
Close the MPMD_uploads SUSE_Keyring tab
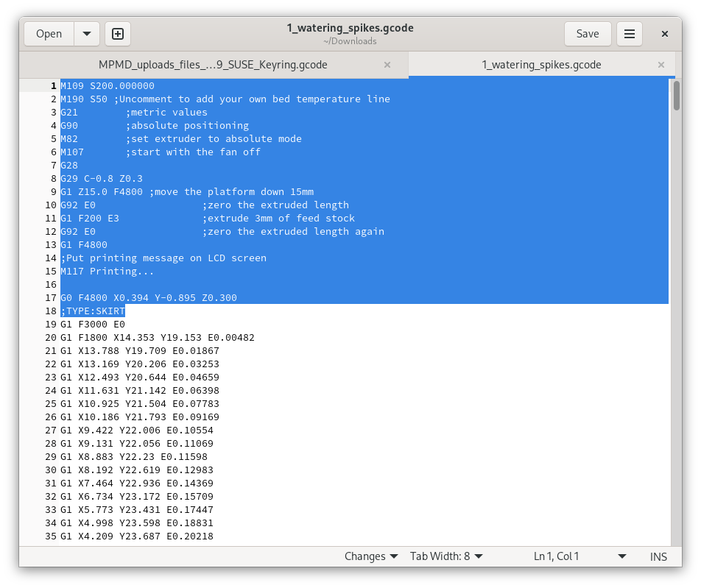click(387, 65)
